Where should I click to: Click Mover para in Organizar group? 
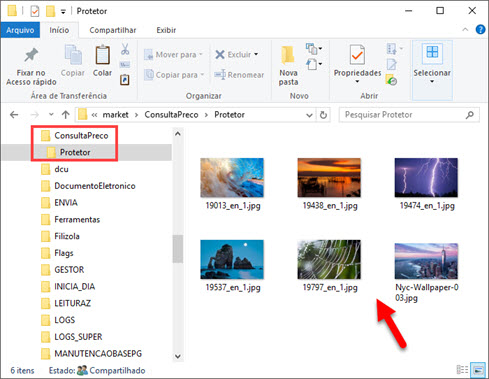173,54
